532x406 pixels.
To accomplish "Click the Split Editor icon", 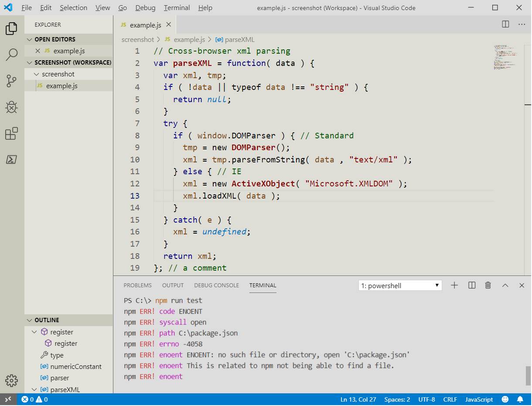I will pyautogui.click(x=505, y=24).
